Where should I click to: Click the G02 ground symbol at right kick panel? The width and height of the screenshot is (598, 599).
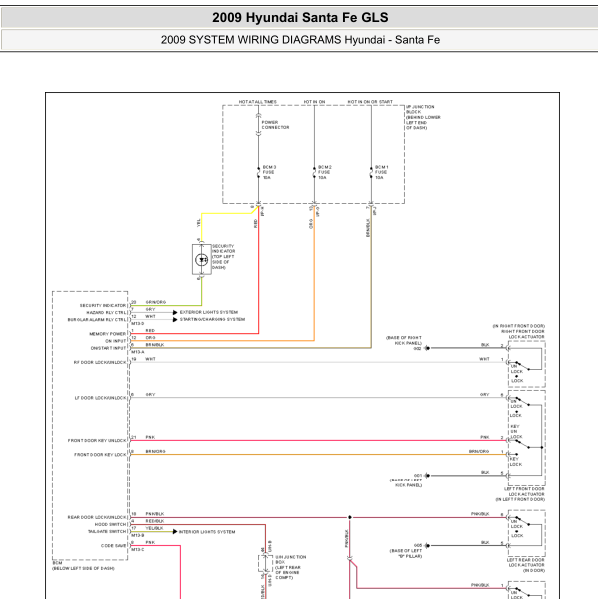coord(427,348)
